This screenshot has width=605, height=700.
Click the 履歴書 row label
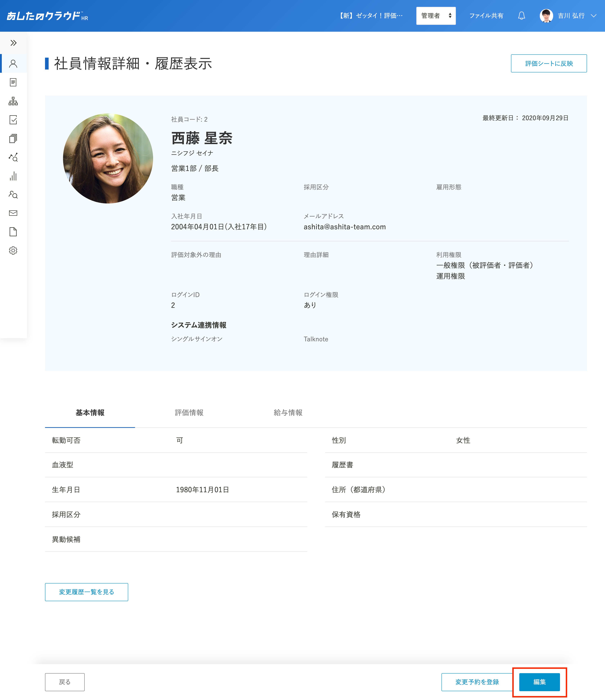[342, 465]
